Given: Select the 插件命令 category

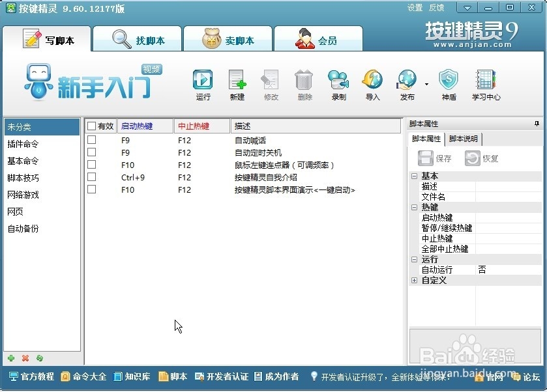Looking at the screenshot, I should 42,144.
